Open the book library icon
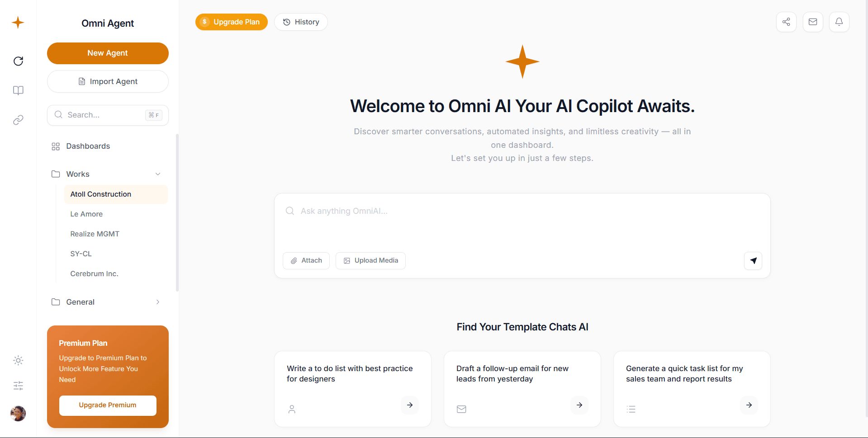This screenshot has width=868, height=438. point(18,90)
